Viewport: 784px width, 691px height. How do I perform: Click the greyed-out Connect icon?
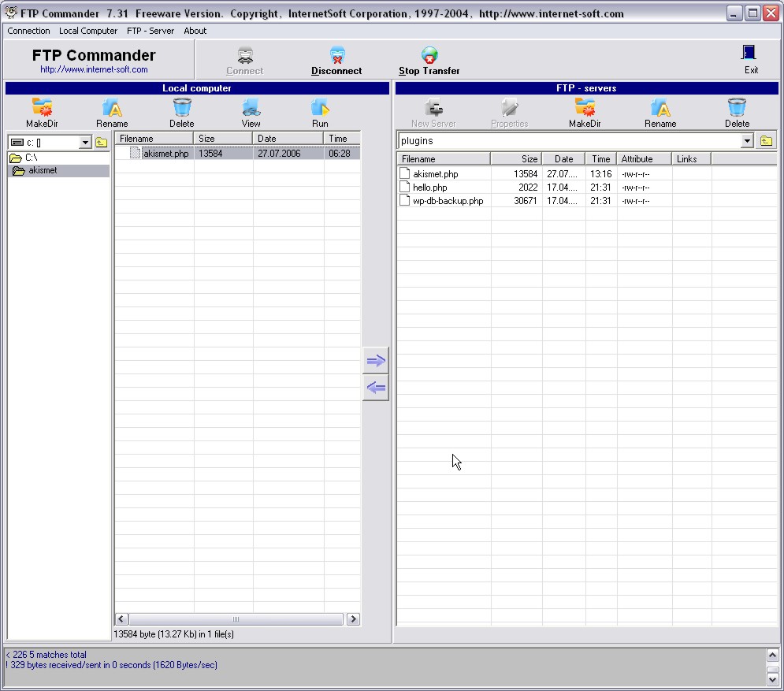coord(245,55)
